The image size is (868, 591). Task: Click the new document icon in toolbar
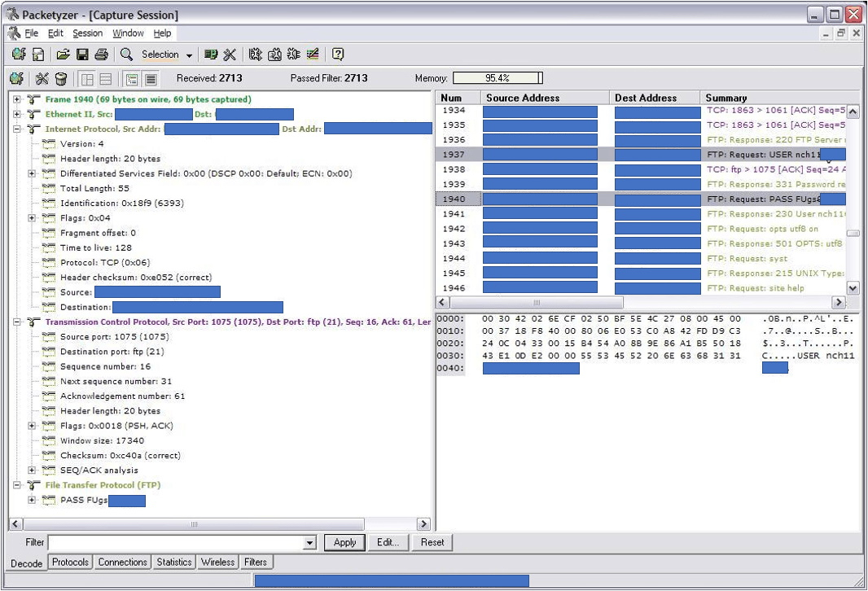point(38,55)
